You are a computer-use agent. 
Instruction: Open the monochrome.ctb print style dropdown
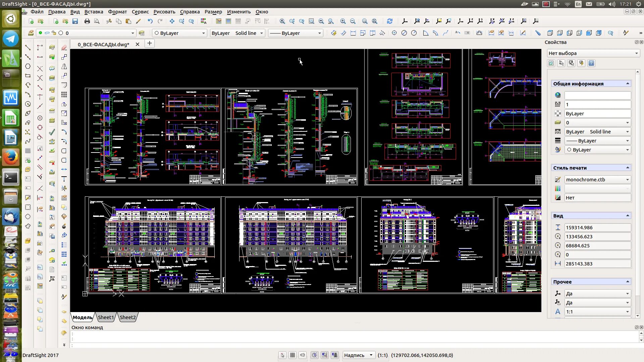click(597, 180)
